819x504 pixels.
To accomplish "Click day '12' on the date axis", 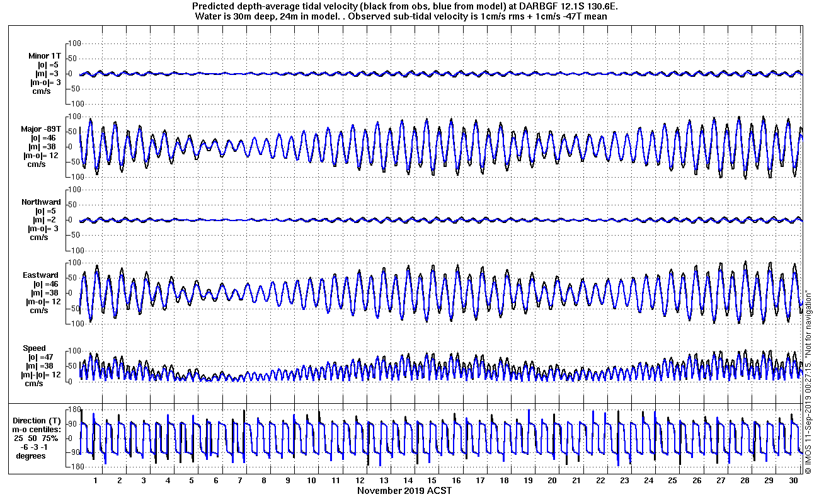I will [360, 480].
